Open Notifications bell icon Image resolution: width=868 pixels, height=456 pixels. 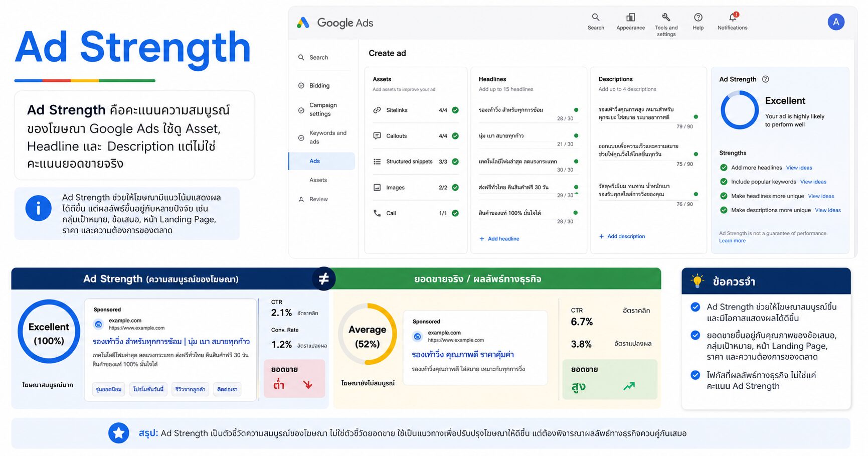tap(733, 17)
